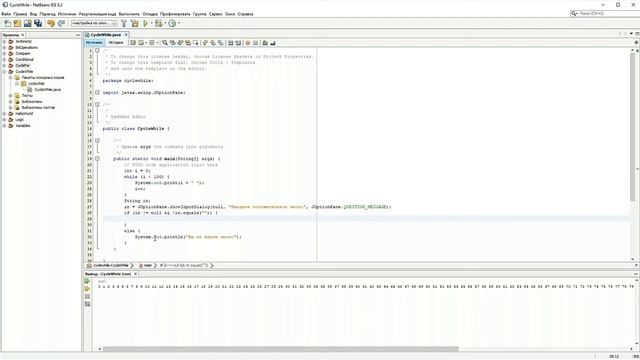This screenshot has width=640, height=360.
Task: Click the Debug Project toolbar icon
Action: [159, 23]
